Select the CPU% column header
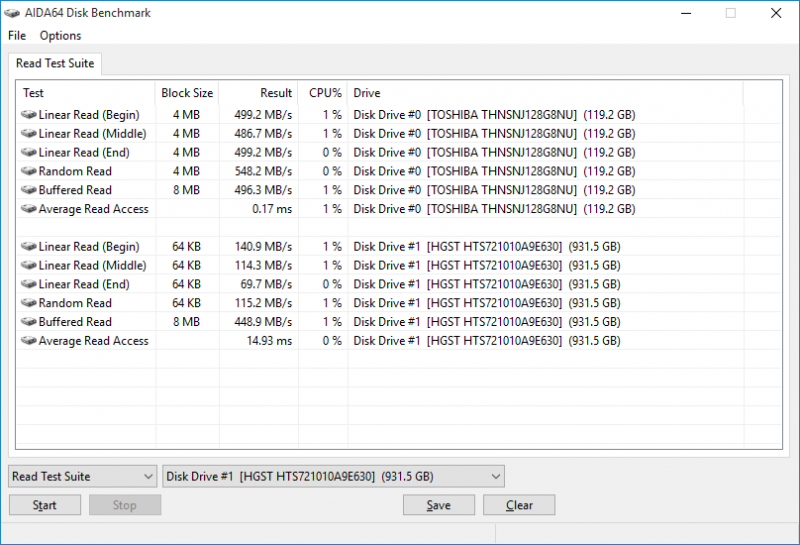 point(324,93)
